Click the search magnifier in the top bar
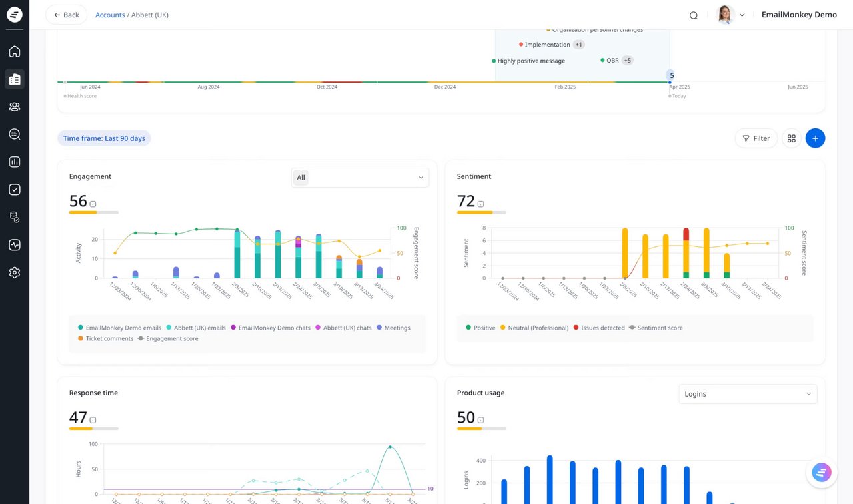The width and height of the screenshot is (853, 504). pyautogui.click(x=694, y=15)
